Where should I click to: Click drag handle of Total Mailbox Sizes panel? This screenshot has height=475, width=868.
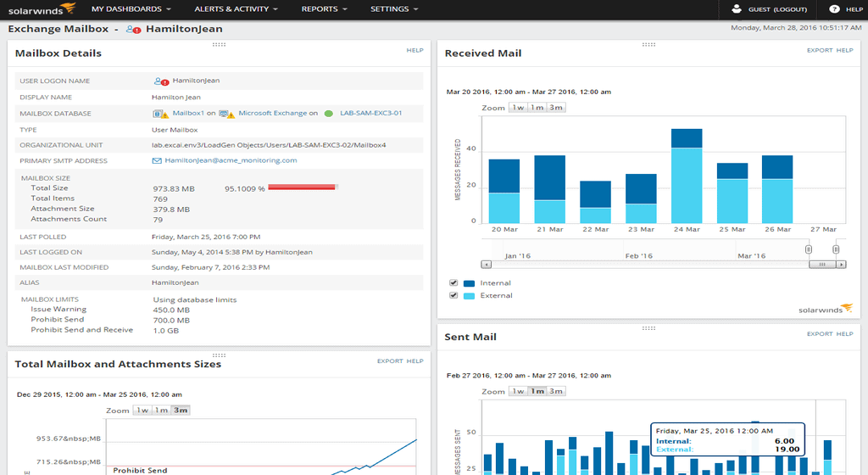[x=220, y=355]
